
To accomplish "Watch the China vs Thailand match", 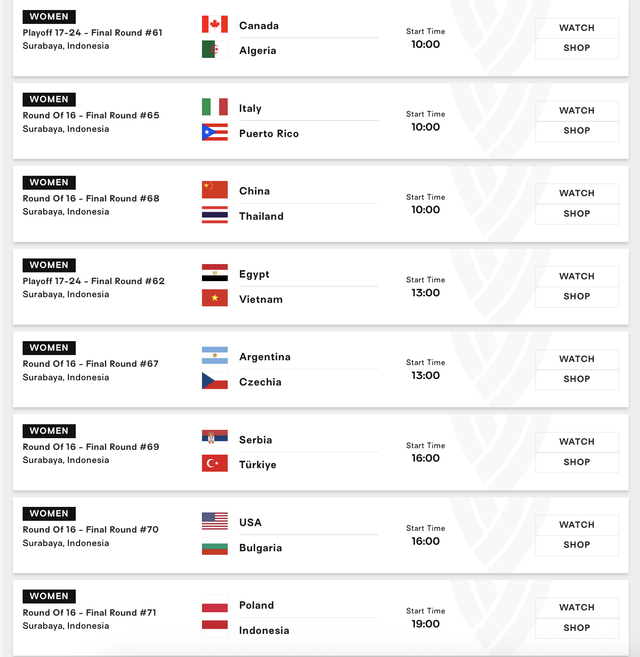I will [577, 194].
